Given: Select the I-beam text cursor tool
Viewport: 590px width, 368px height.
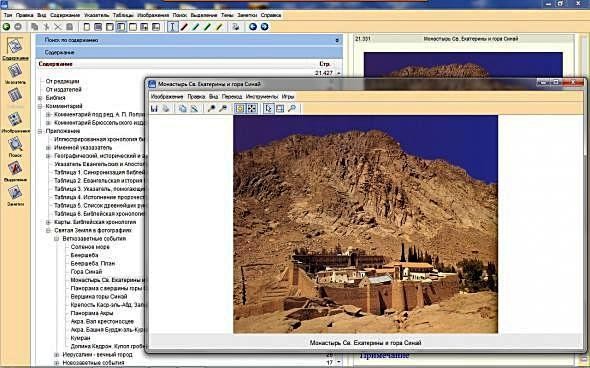Looking at the screenshot, I should tap(173, 27).
